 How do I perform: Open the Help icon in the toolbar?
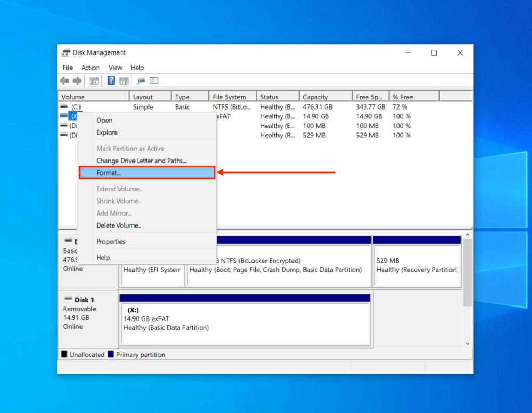pos(110,81)
